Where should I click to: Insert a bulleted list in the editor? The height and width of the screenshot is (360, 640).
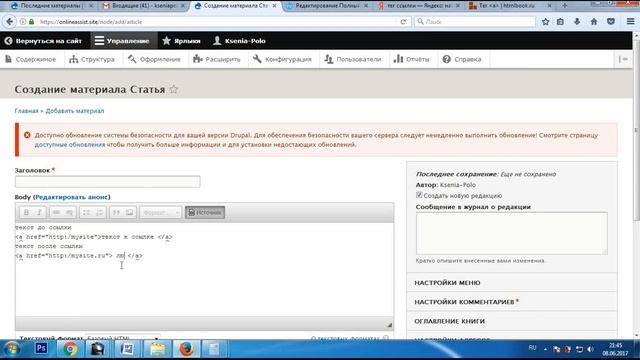[x=87, y=212]
